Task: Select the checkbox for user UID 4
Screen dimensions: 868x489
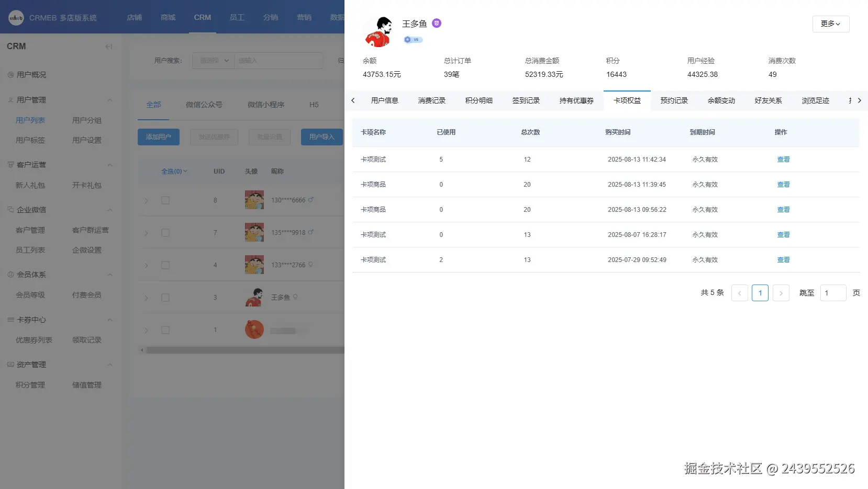Action: coord(165,265)
